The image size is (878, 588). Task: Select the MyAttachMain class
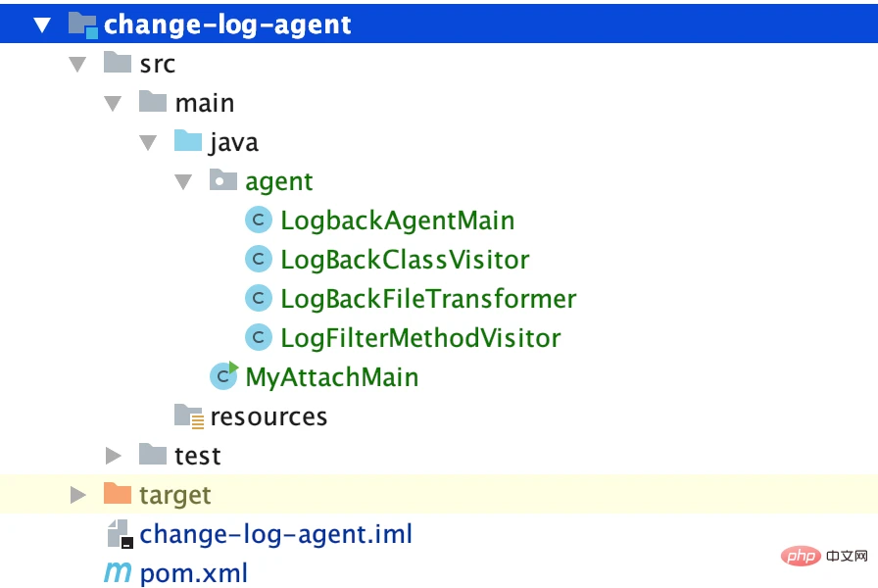333,375
